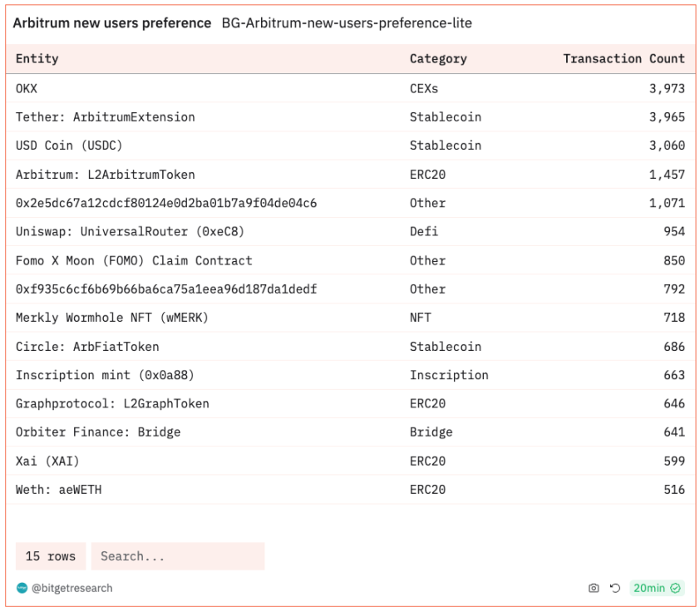Viewport: 700px width, 612px height.
Task: Open the Arbitrum new users preference title
Action: [x=112, y=23]
